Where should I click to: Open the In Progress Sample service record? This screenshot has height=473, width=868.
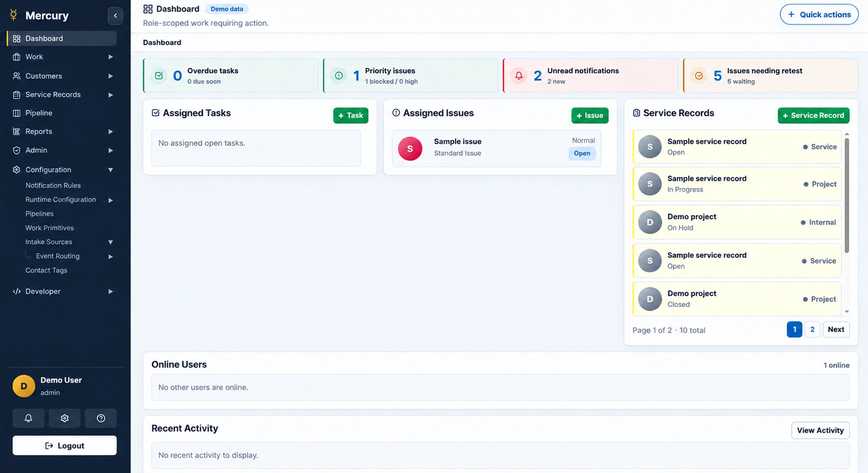(737, 184)
